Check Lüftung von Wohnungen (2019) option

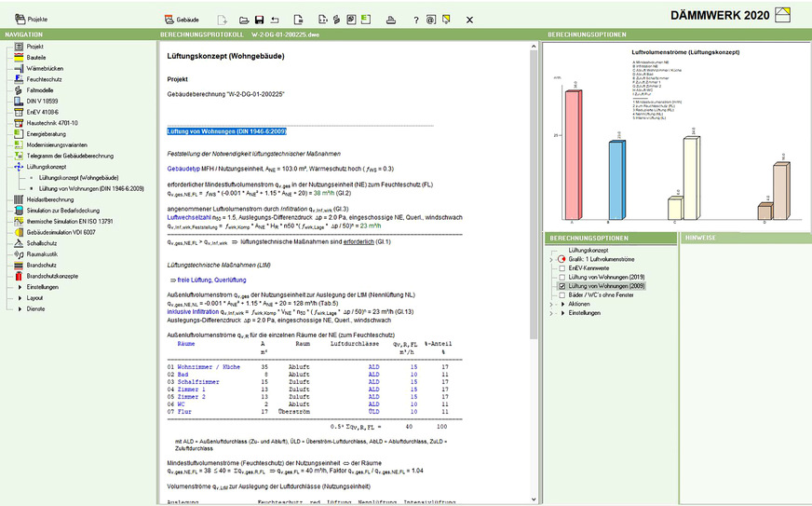[x=562, y=277]
